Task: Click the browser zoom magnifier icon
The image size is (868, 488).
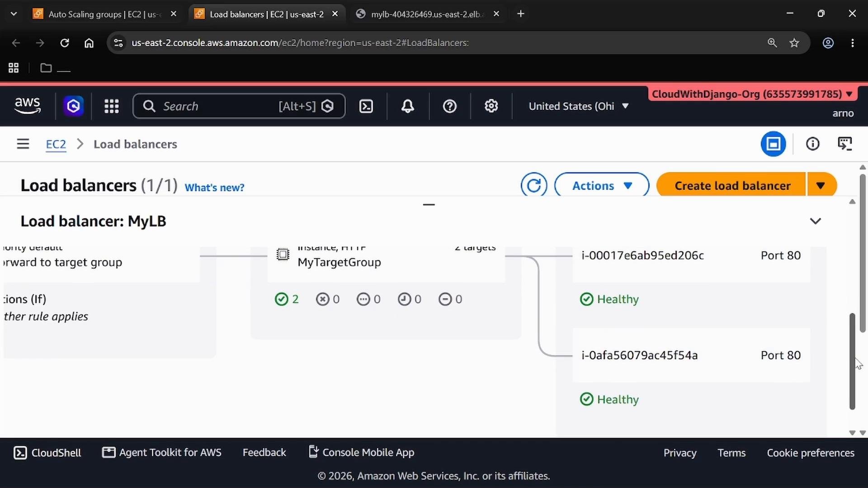Action: pyautogui.click(x=772, y=43)
